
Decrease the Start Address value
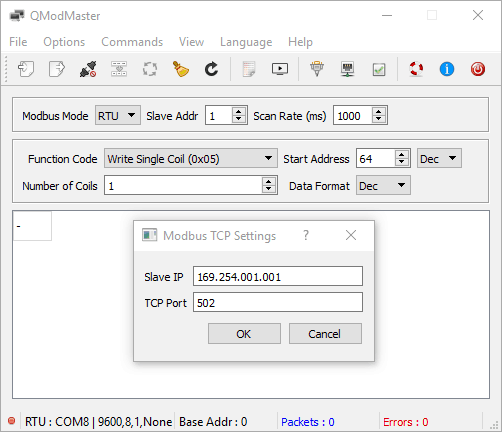click(x=402, y=162)
